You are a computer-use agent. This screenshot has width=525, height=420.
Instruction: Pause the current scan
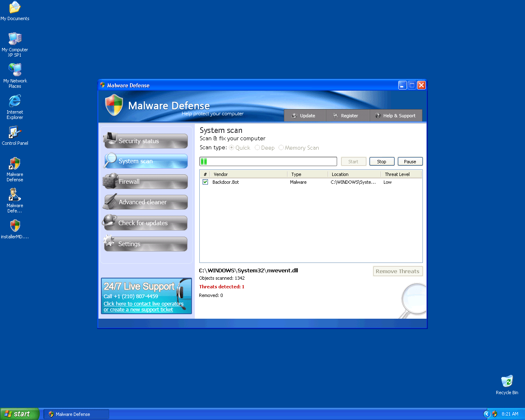coord(410,162)
